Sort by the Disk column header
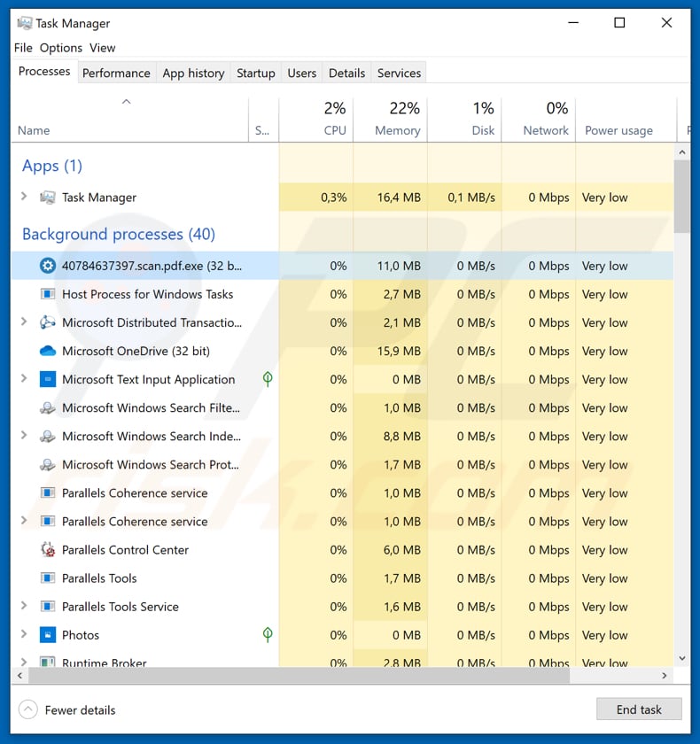Screen dimensions: 700x744 click(x=464, y=120)
